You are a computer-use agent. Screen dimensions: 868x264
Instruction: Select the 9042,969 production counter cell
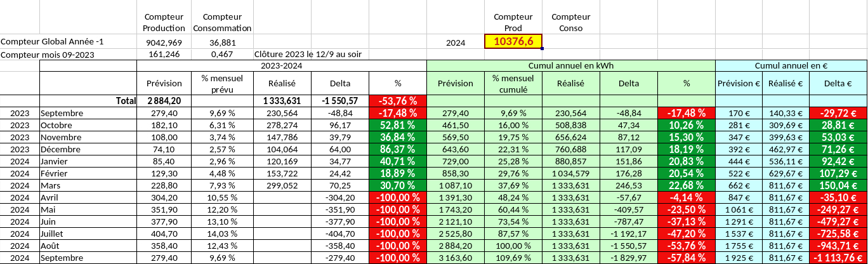pyautogui.click(x=164, y=43)
